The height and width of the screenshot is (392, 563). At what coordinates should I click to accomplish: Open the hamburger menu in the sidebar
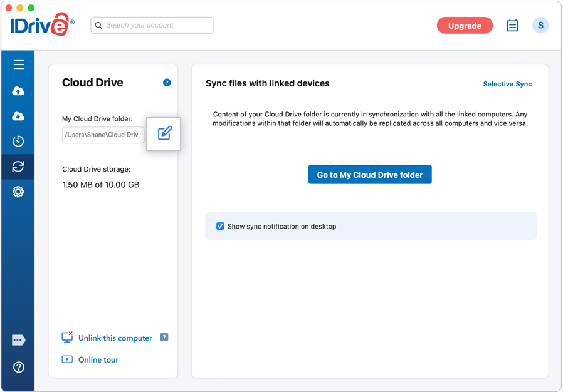[x=19, y=64]
